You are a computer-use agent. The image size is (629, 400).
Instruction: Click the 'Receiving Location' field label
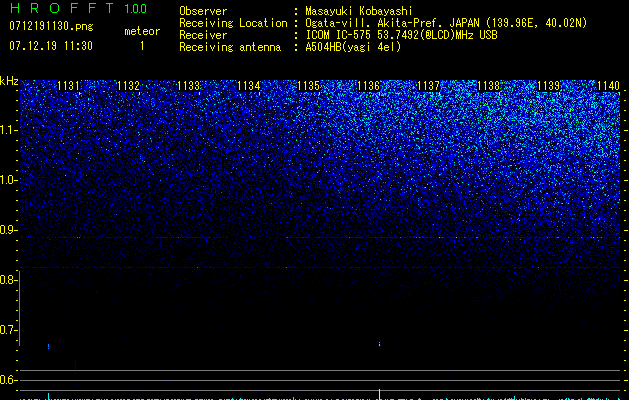click(233, 23)
